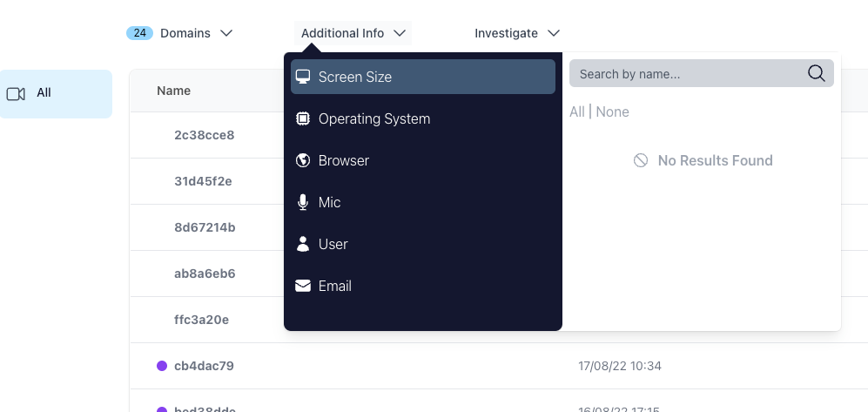Click the microphone icon beside Mic
Screen dimensions: 868x412
[303, 202]
